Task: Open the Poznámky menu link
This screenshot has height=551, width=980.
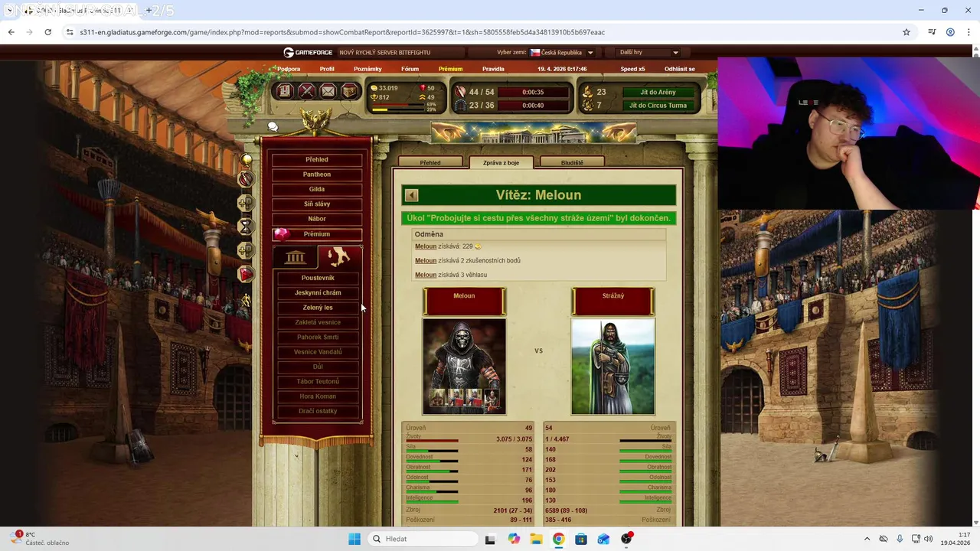Action: (x=367, y=69)
